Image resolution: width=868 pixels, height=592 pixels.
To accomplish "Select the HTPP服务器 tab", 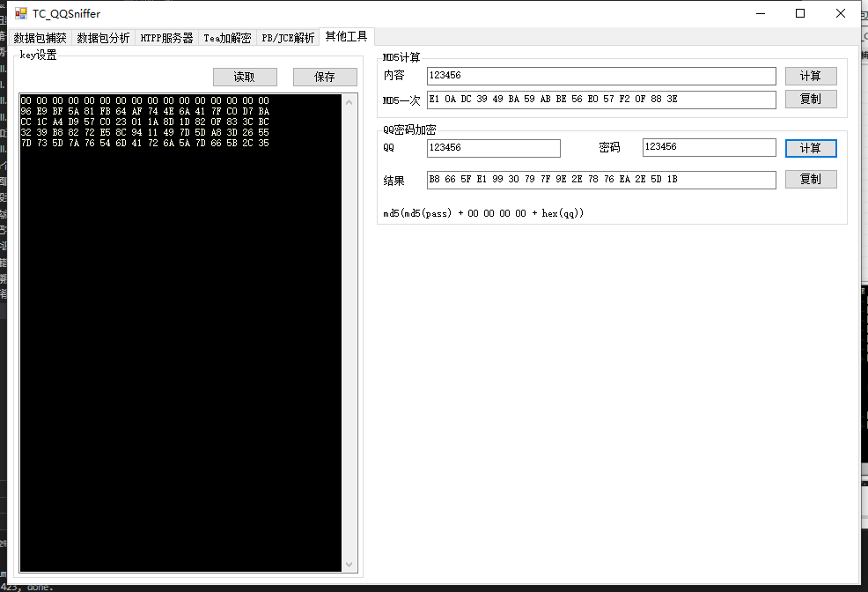I will click(x=166, y=38).
